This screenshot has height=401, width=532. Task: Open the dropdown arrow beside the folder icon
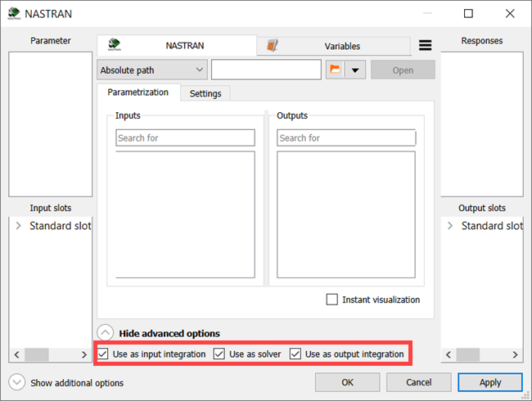point(355,70)
